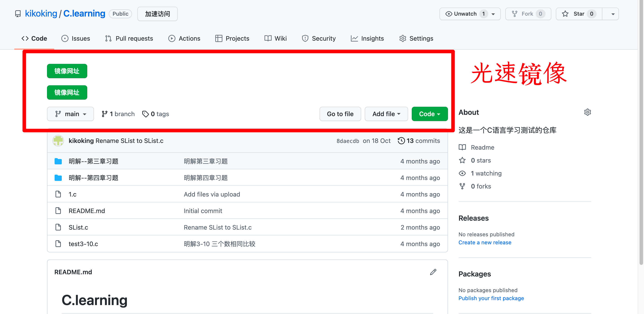Open commit history via the clock icon
Screen dimensions: 644x314
(401, 141)
